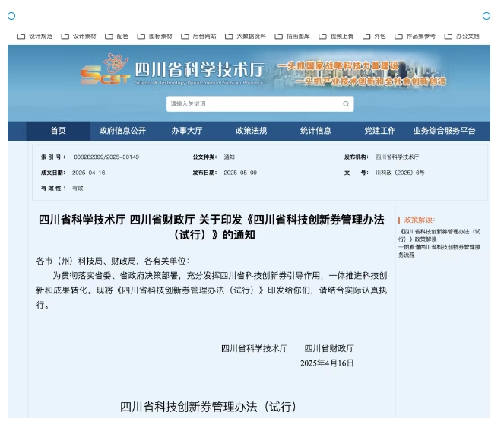
Task: Open the 政府信息公开 menu
Action: (122, 131)
